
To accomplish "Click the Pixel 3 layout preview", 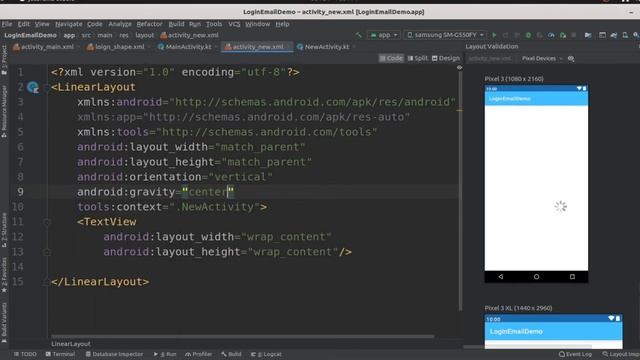I will pyautogui.click(x=536, y=183).
